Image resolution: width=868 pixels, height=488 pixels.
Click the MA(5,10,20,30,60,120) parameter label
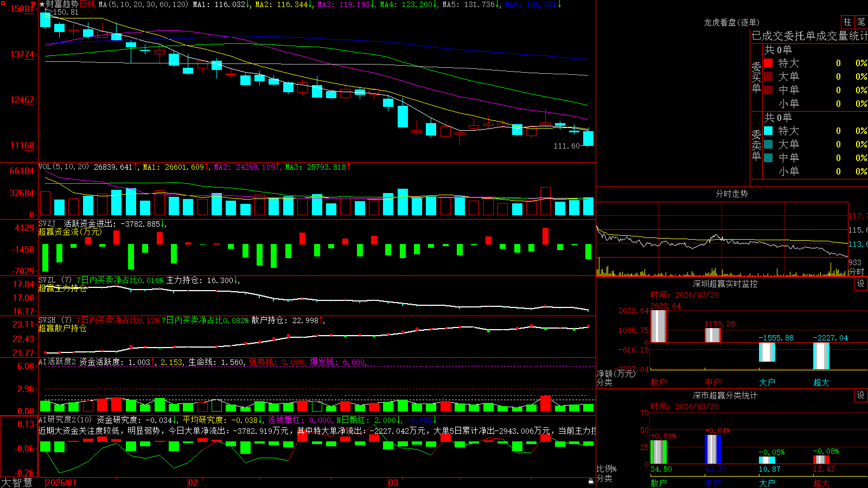tap(143, 4)
